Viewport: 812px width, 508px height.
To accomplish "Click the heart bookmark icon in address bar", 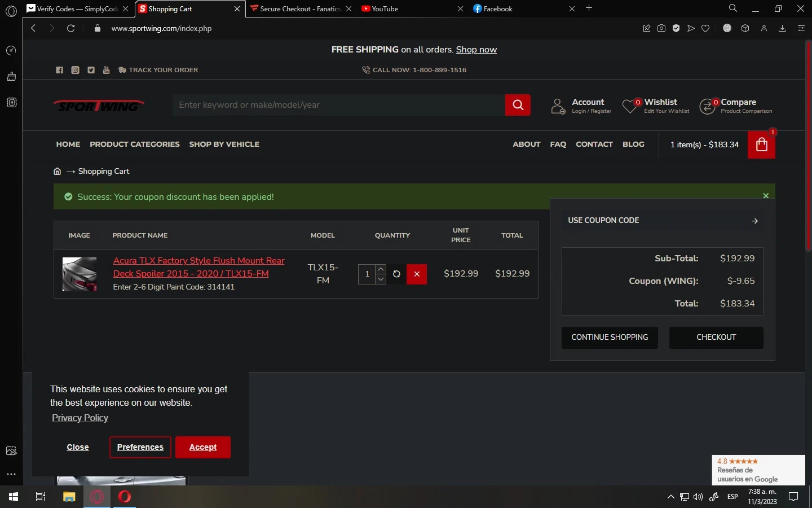I will 705,28.
